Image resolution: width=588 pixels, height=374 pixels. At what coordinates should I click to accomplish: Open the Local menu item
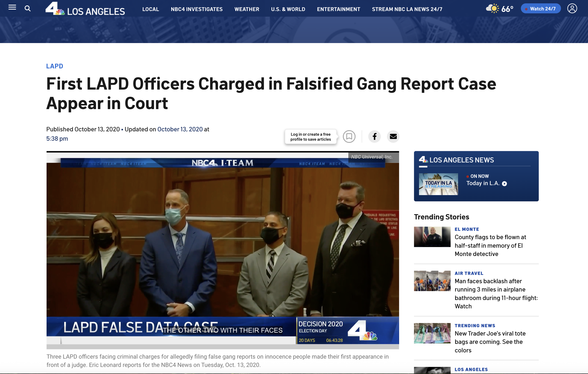tap(151, 9)
